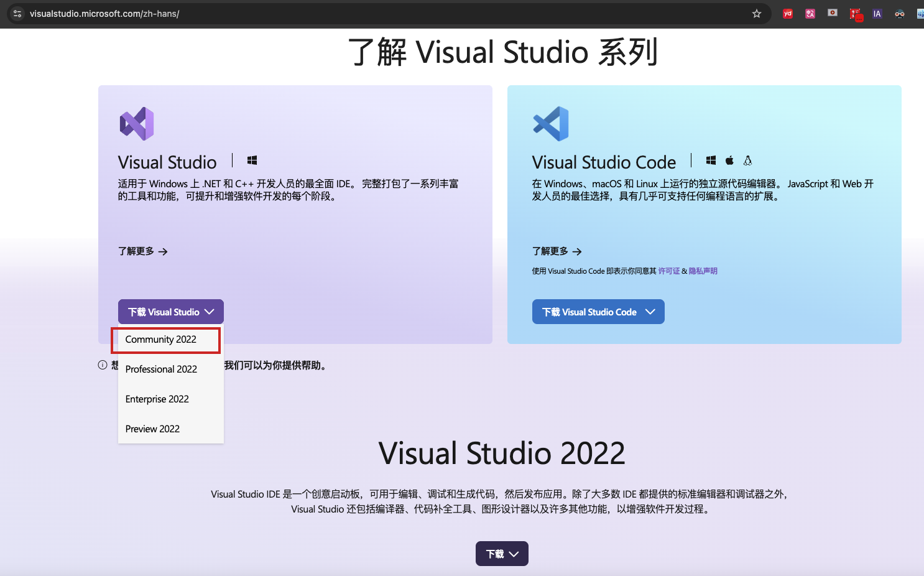The height and width of the screenshot is (576, 924).
Task: Open the gray video play extension icon
Action: pyautogui.click(x=833, y=13)
